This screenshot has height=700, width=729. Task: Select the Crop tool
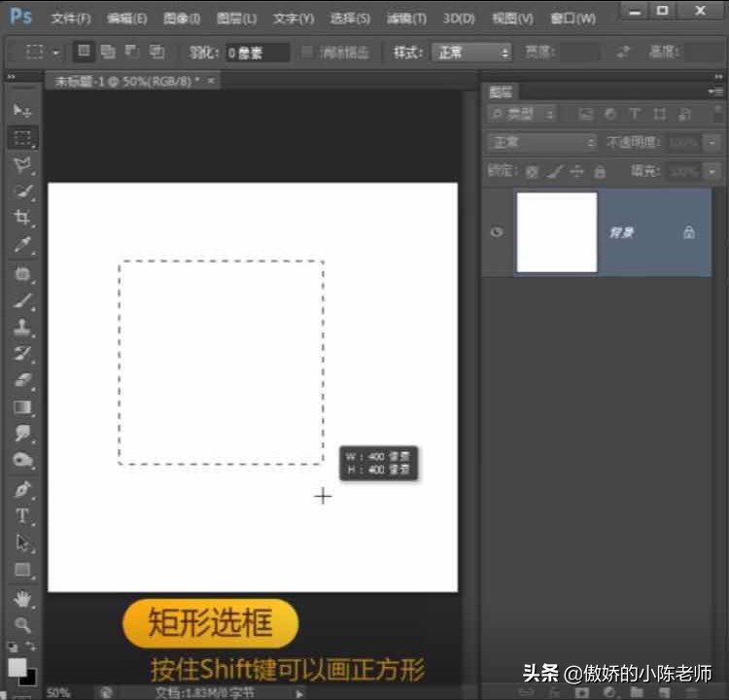point(21,217)
